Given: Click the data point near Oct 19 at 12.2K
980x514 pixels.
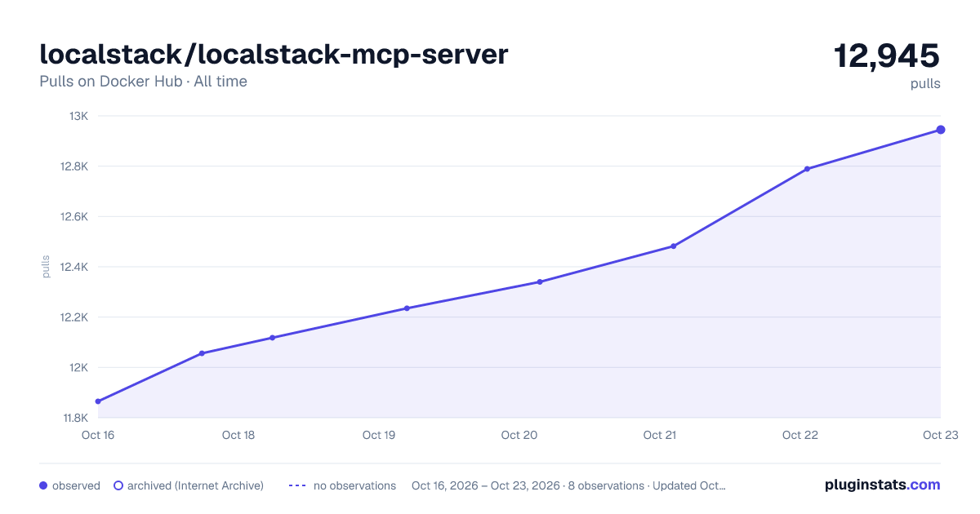Looking at the screenshot, I should pos(407,308).
